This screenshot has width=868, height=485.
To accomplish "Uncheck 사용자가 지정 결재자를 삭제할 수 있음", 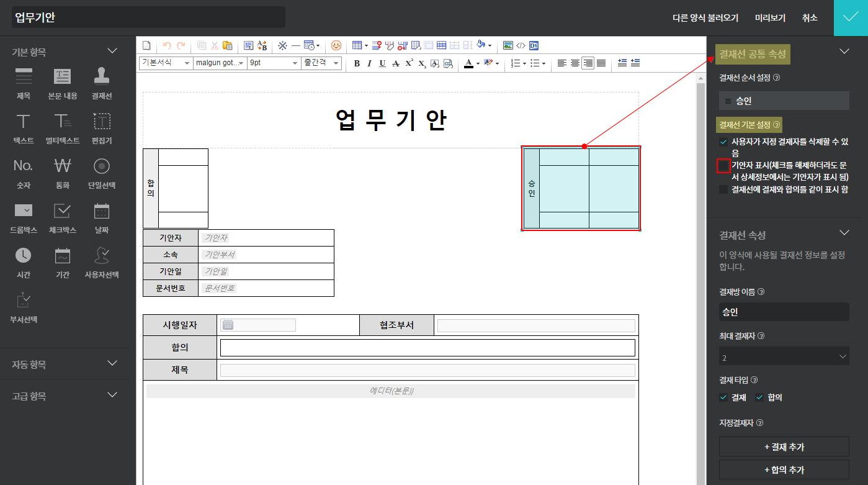I will click(x=723, y=142).
